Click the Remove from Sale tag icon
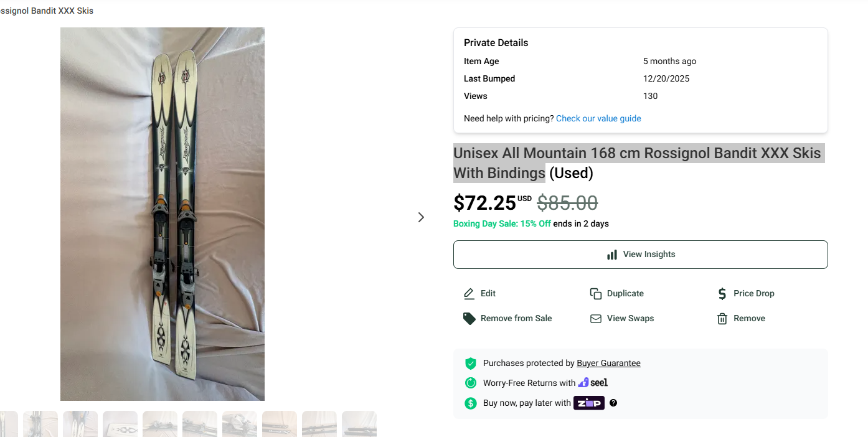The width and height of the screenshot is (868, 437). (469, 319)
